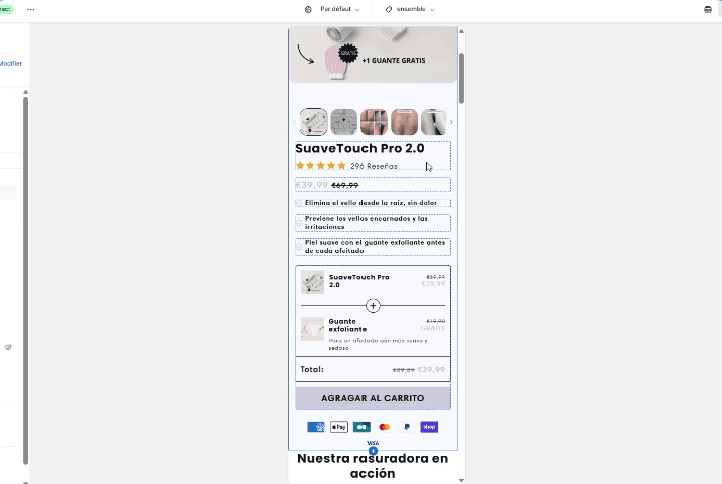722x484 pixels.
Task: Click next arrow of thumbnail carousel
Action: (x=451, y=122)
